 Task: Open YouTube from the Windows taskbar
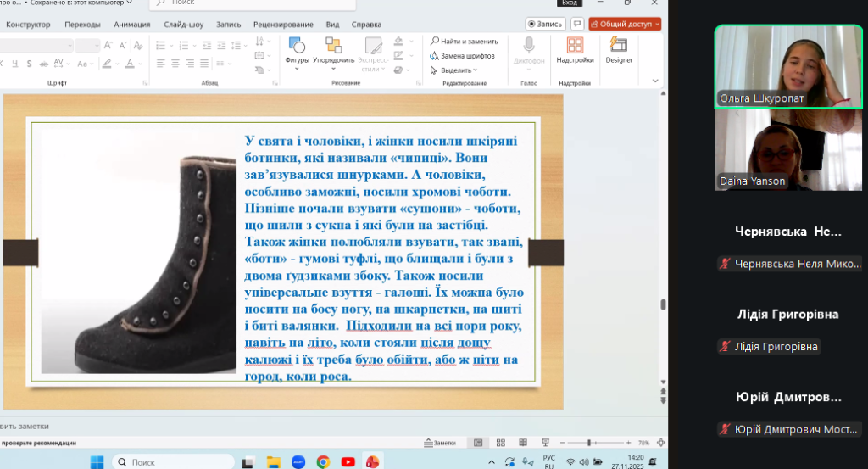pyautogui.click(x=348, y=461)
